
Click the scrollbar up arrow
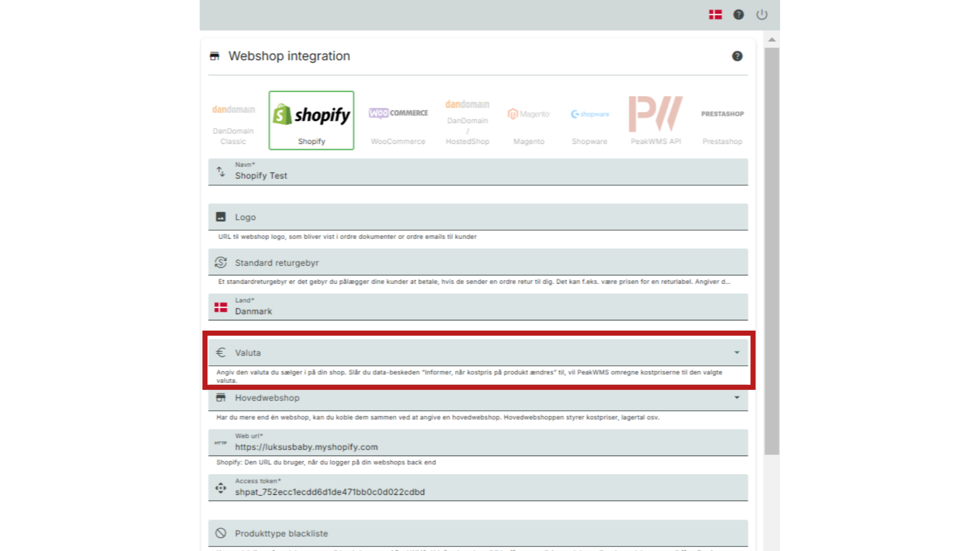click(x=772, y=40)
